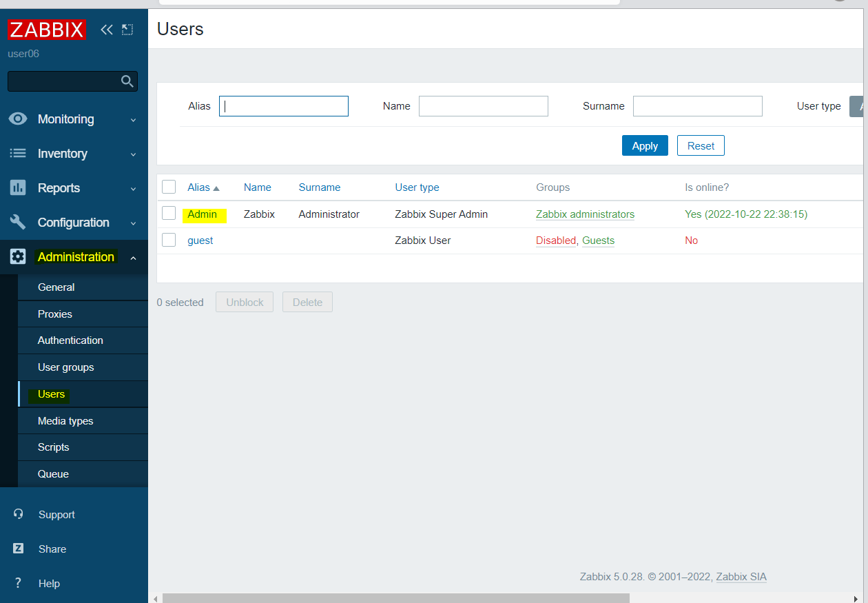
Task: Click the Reset filter button
Action: click(x=701, y=145)
